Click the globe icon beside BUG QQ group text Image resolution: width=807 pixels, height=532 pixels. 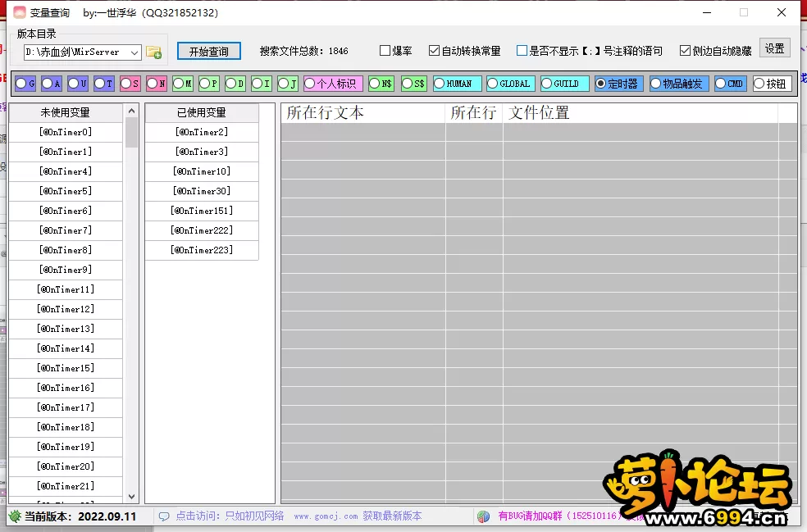coord(483,516)
